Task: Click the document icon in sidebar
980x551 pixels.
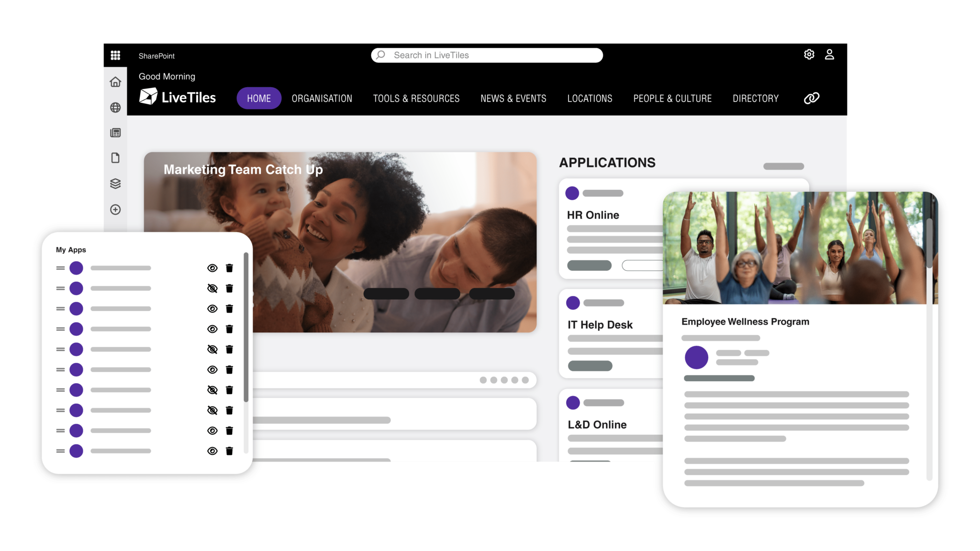Action: tap(115, 157)
